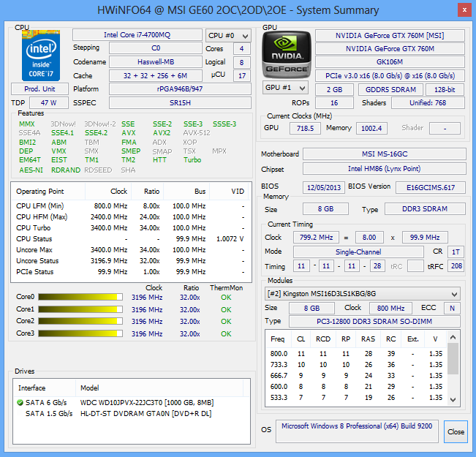This screenshot has height=457, width=476.
Task: Click the Prod. Unit button
Action: pyautogui.click(x=39, y=89)
